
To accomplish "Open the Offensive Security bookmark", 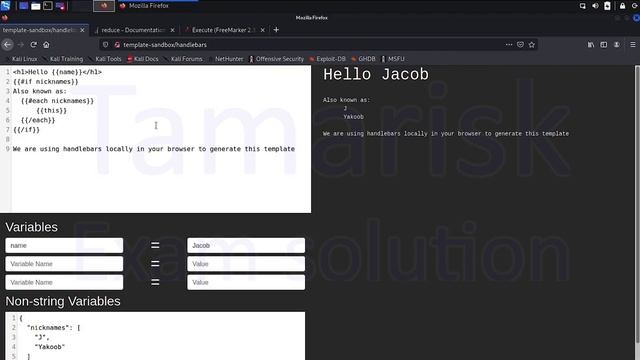I will pyautogui.click(x=276, y=59).
